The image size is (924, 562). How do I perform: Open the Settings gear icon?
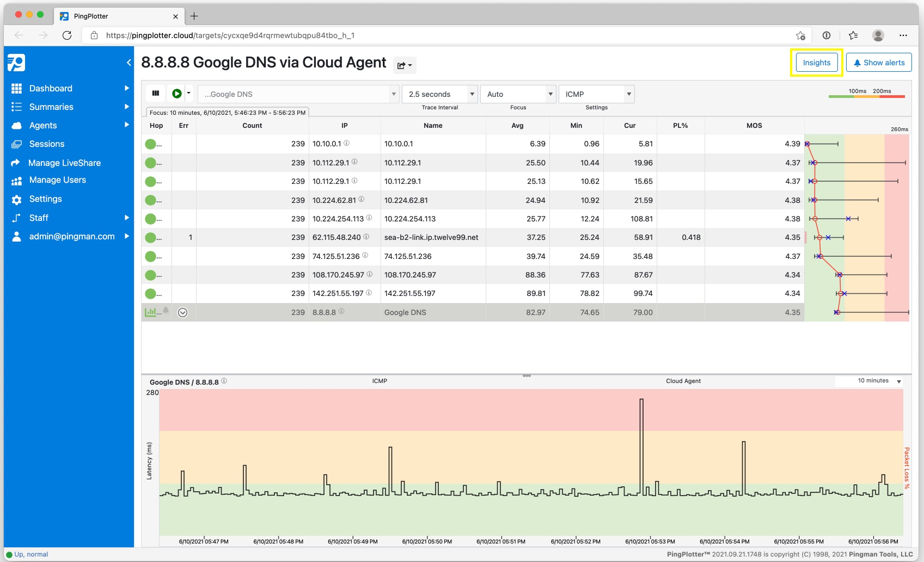[17, 200]
